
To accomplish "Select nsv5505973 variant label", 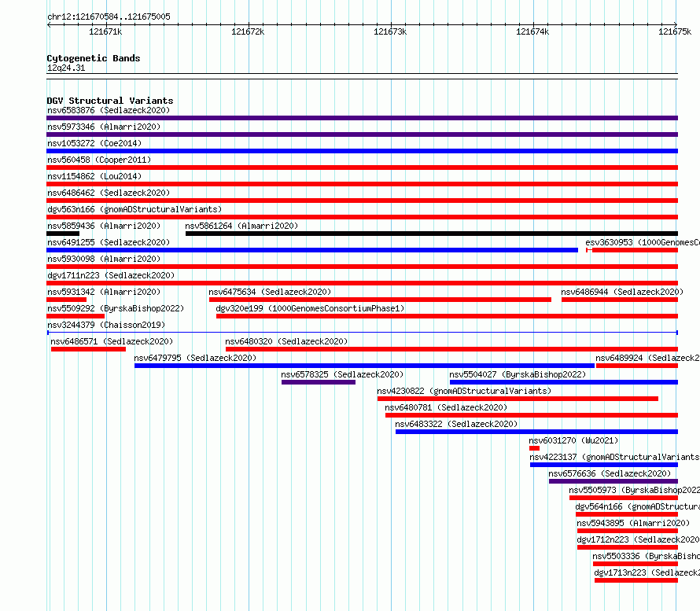I will click(x=635, y=490).
